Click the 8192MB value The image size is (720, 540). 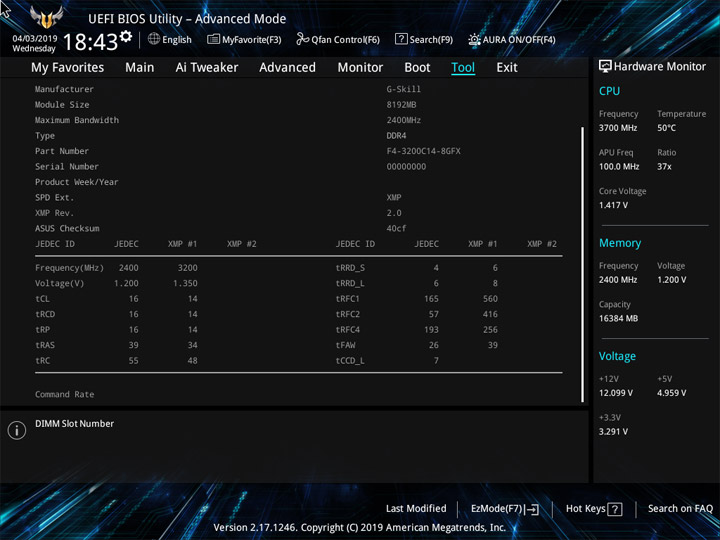pyautogui.click(x=401, y=105)
